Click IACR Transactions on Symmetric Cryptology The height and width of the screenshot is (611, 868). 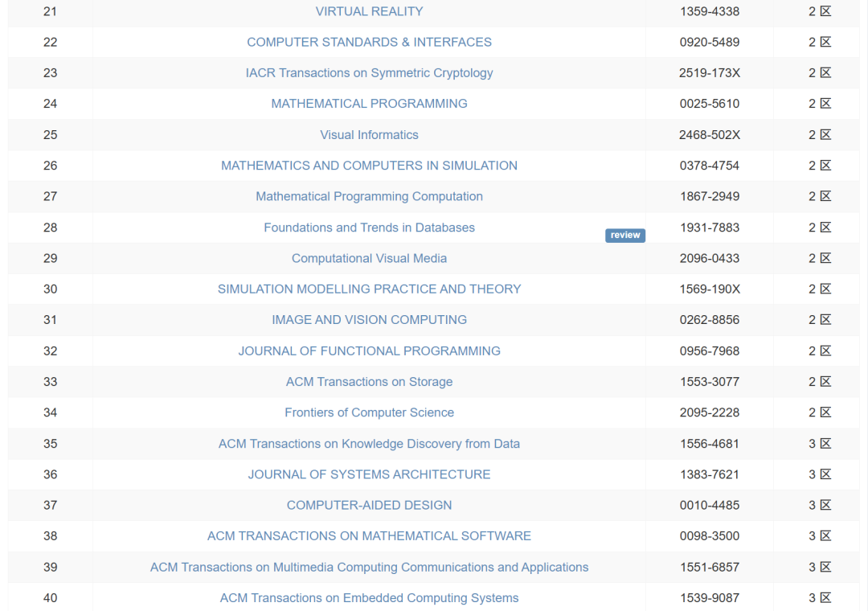click(369, 73)
